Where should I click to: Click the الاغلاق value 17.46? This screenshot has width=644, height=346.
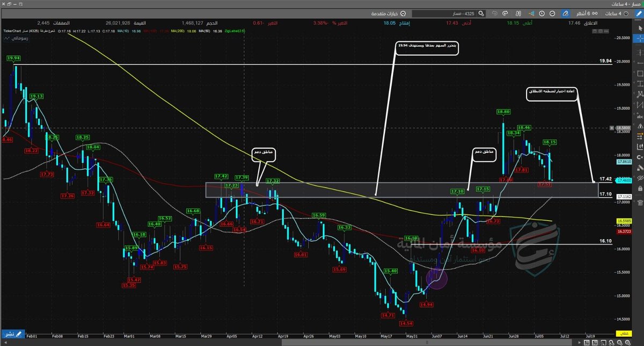575,23
